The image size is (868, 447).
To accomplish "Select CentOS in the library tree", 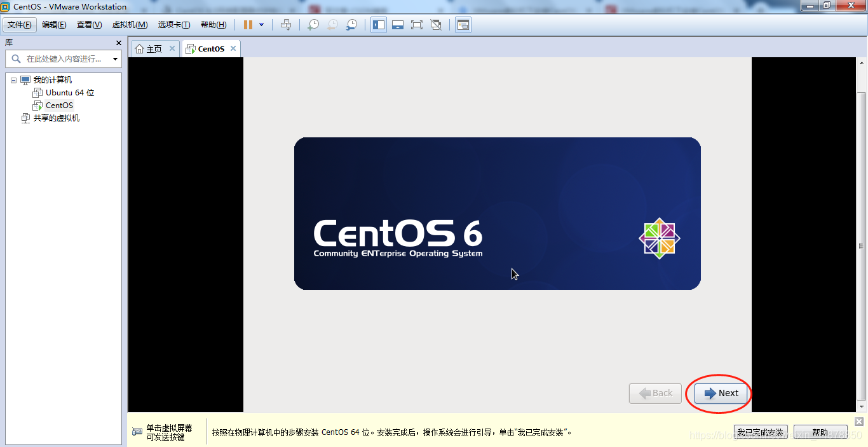I will coord(59,106).
